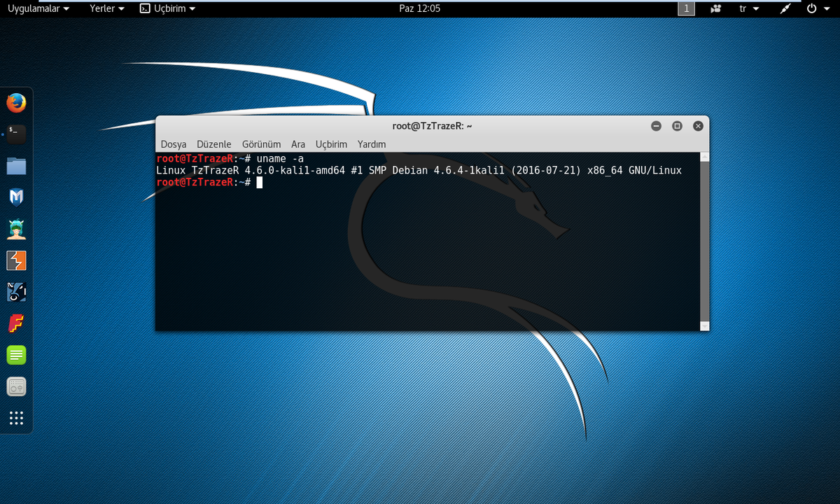The width and height of the screenshot is (840, 504).
Task: Launch Faraday red F icon in dock
Action: coord(16,323)
